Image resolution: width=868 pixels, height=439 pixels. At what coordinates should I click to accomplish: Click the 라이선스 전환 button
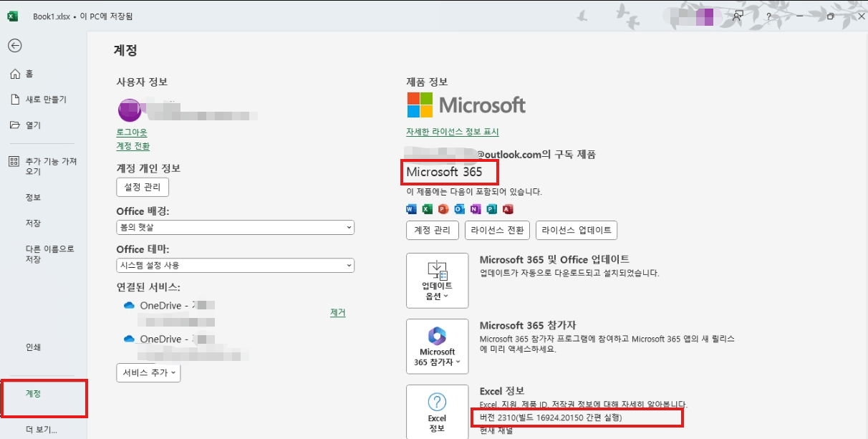[x=498, y=231]
